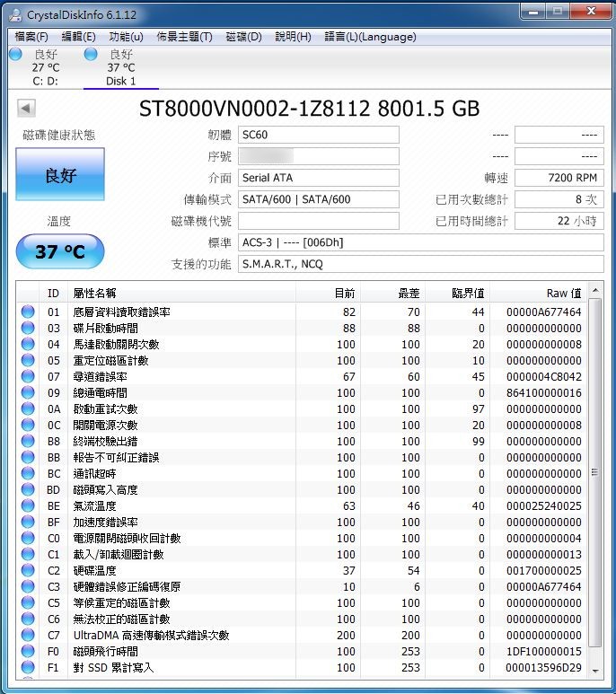
Task: Open the 磁碟(D) menu
Action: pos(244,37)
